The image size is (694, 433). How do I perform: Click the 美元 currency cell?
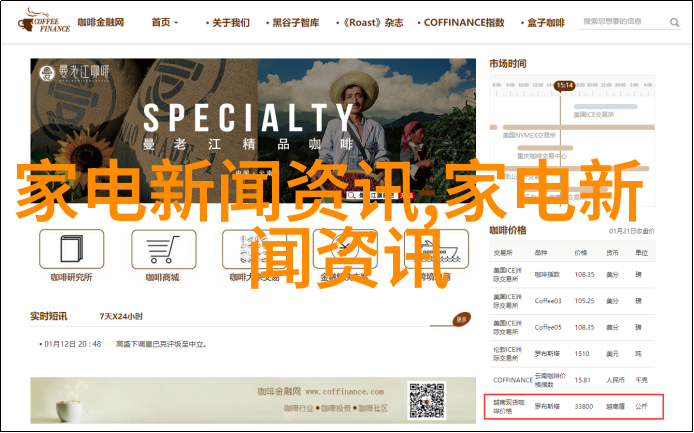click(x=612, y=354)
